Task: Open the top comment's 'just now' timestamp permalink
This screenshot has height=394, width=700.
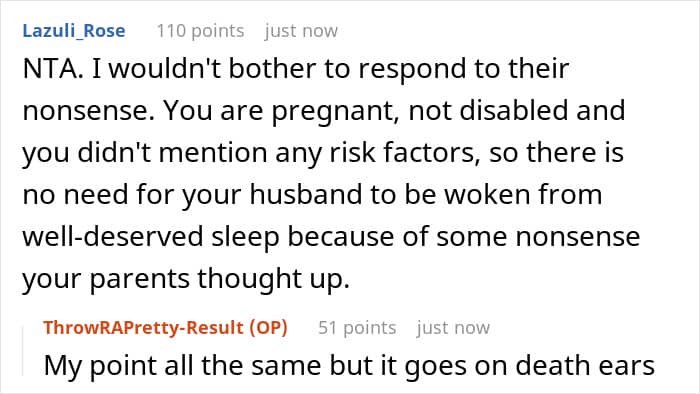Action: [x=301, y=31]
